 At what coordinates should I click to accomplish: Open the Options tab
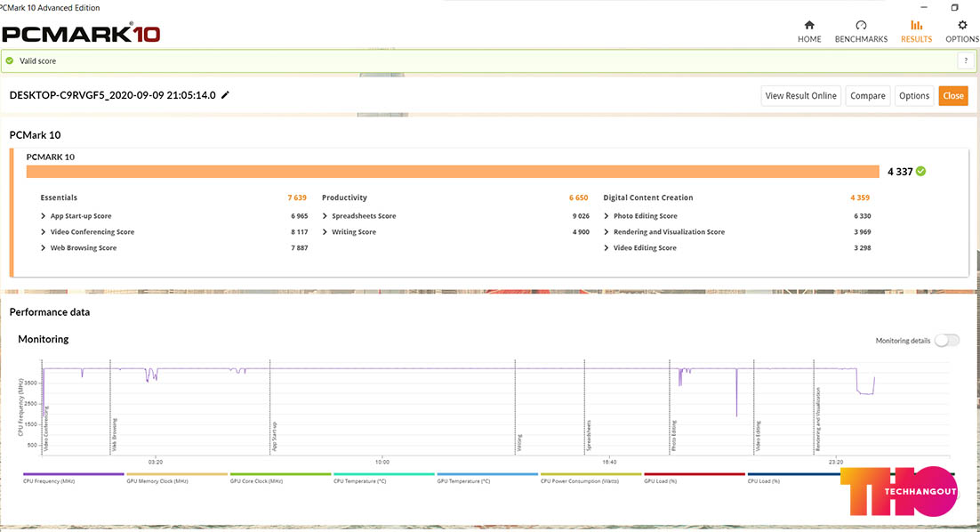(962, 31)
